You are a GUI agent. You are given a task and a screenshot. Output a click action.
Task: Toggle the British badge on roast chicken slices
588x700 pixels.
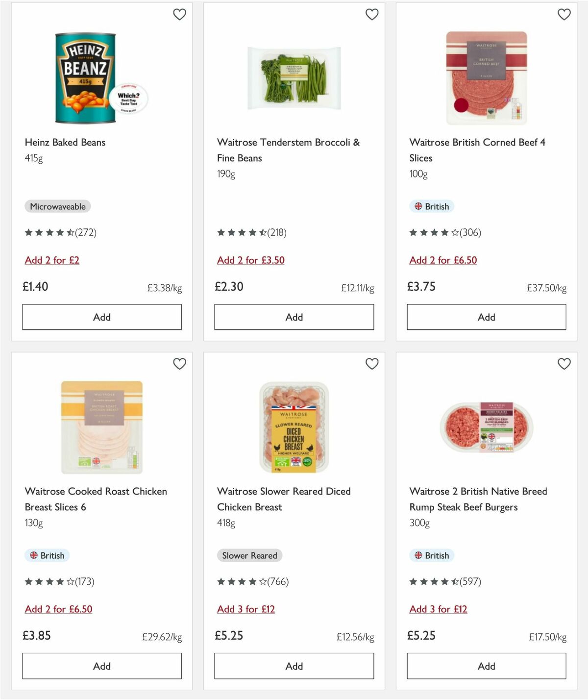click(47, 555)
